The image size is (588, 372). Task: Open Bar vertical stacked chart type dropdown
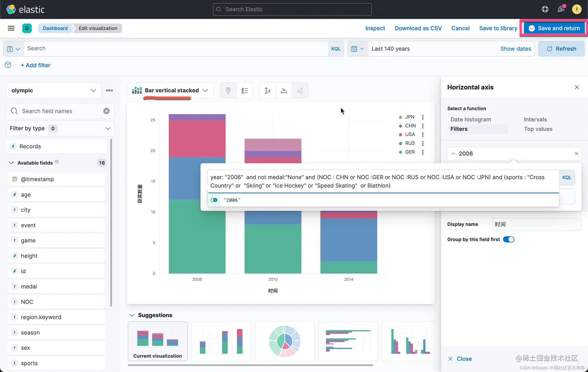(x=170, y=90)
